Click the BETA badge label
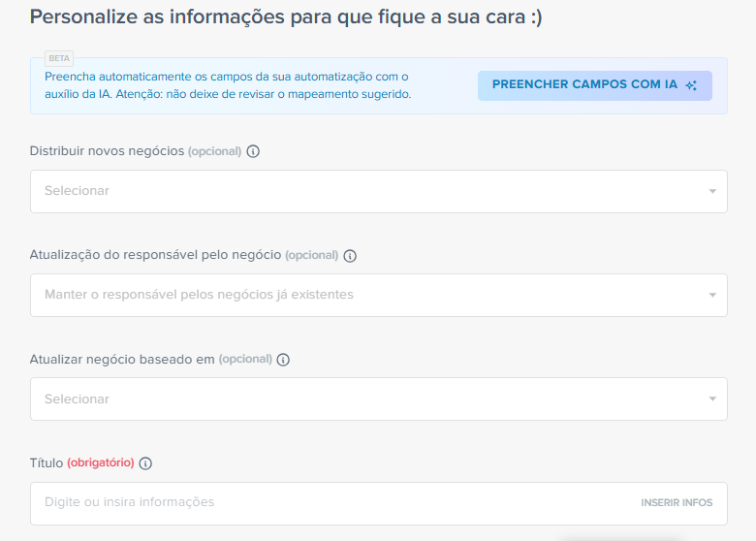The image size is (756, 541). 59,58
